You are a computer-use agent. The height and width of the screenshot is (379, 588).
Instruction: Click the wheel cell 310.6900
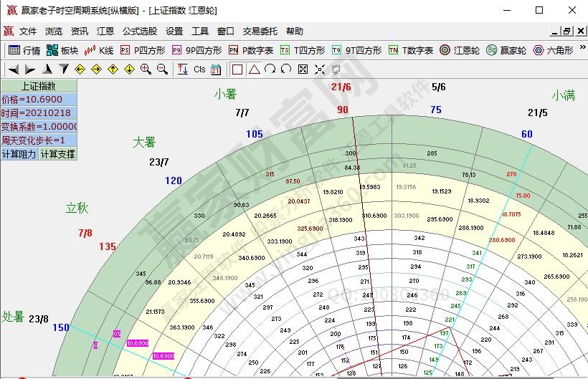tap(374, 216)
